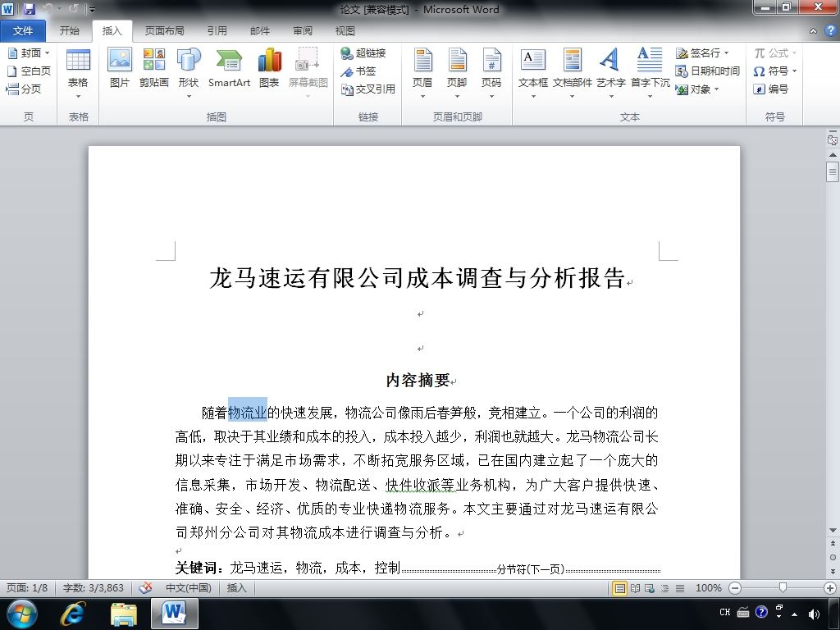Viewport: 840px width, 630px height.
Task: Open Word help question mark icon
Action: (830, 30)
